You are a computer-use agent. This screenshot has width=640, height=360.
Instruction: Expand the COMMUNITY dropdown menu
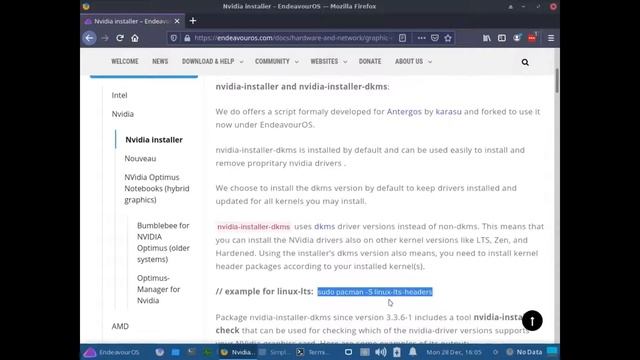pyautogui.click(x=276, y=61)
